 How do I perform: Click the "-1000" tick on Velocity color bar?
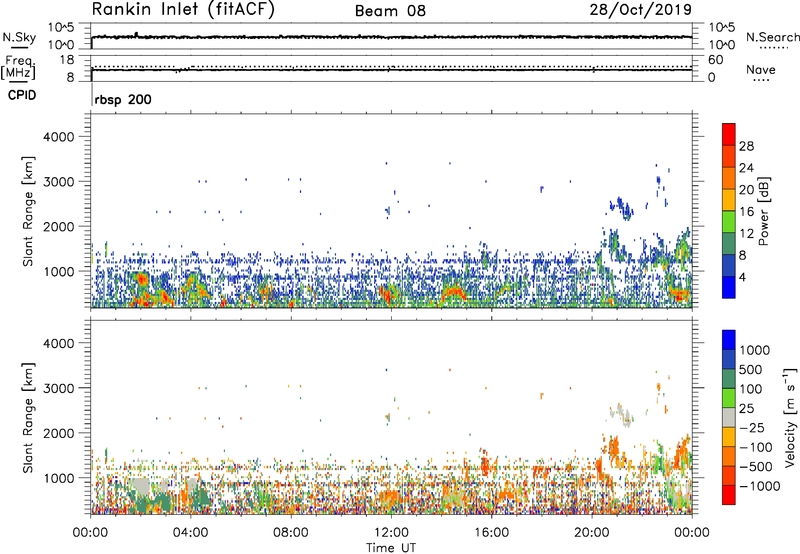point(760,486)
